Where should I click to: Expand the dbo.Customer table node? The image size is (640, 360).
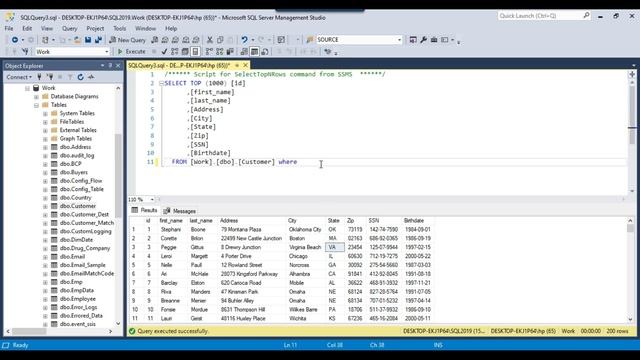click(x=45, y=206)
